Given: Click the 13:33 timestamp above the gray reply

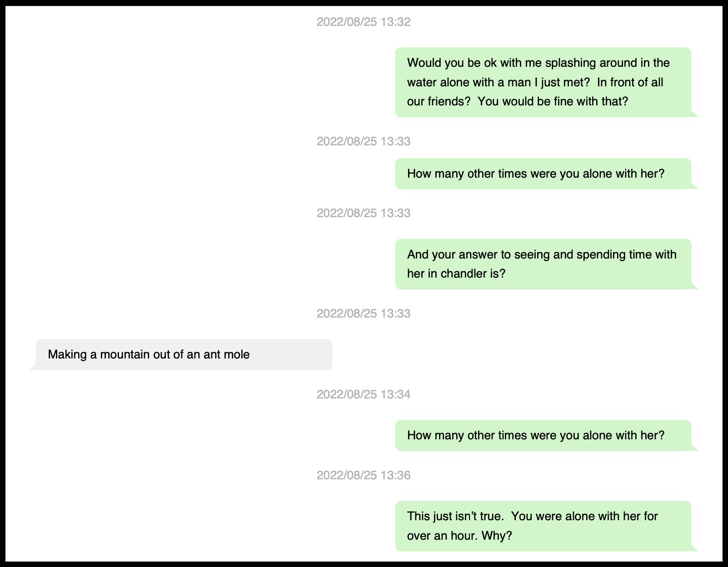Looking at the screenshot, I should 363,313.
